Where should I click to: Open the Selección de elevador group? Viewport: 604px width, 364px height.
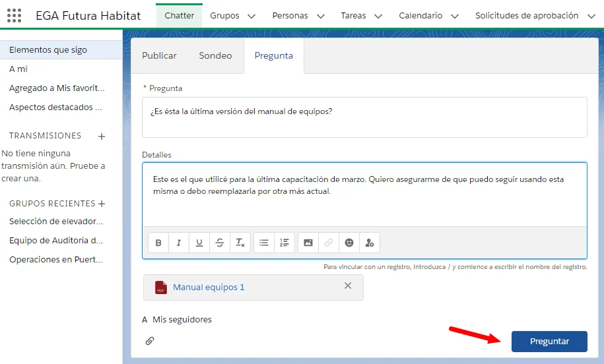(x=56, y=222)
